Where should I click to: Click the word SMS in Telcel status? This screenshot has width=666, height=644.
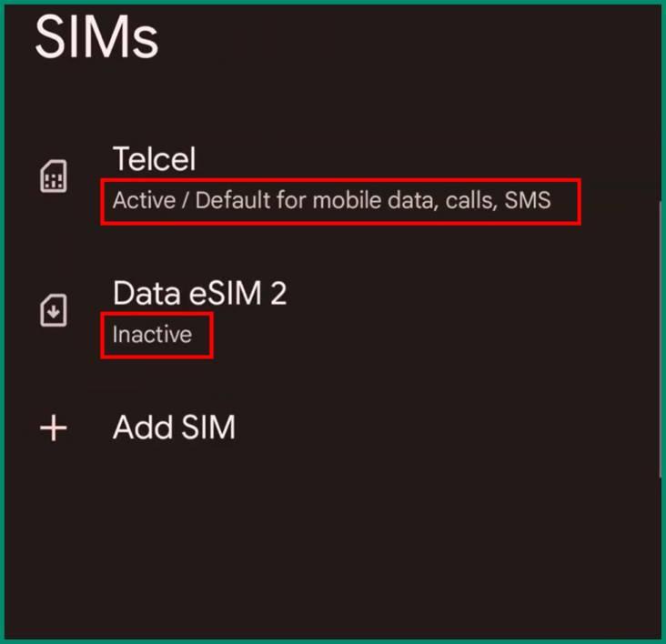[x=528, y=200]
